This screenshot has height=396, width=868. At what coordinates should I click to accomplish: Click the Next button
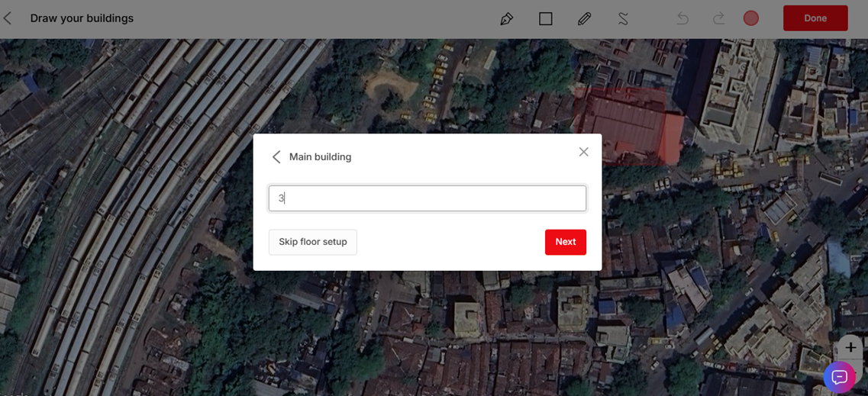[x=565, y=242]
